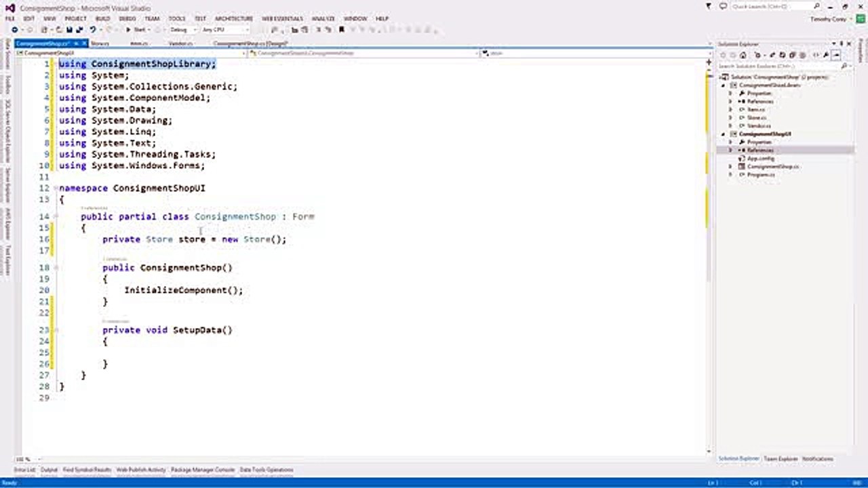Select Item.cs in Solution Explorer
The height and width of the screenshot is (488, 868).
756,110
